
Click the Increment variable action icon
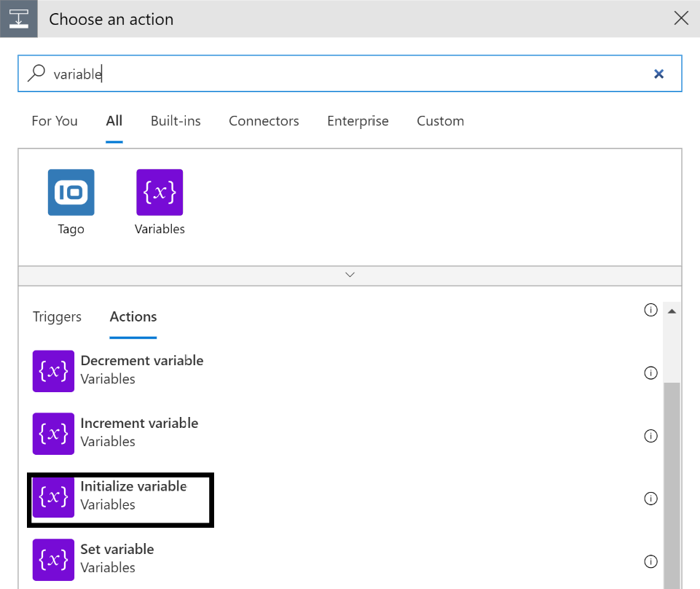(53, 434)
